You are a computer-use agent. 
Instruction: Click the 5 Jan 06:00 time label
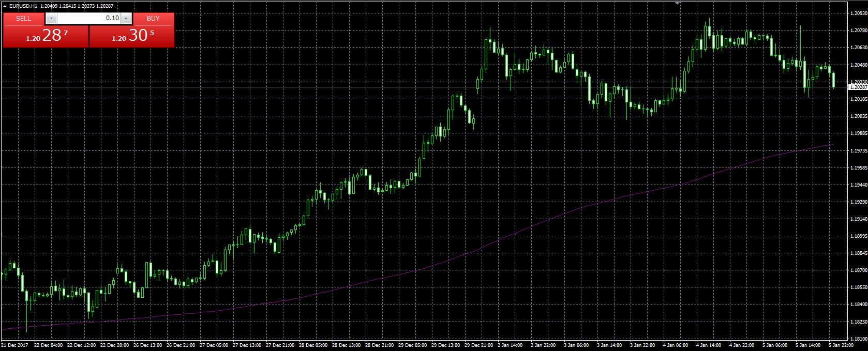775,345
